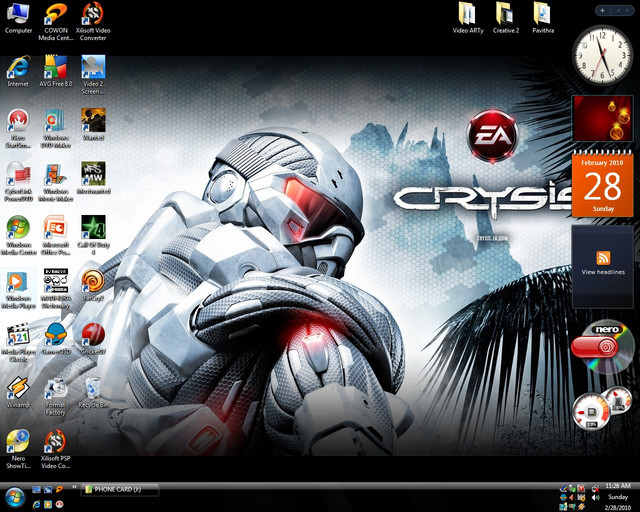The height and width of the screenshot is (512, 640).
Task: Launch the Wanted game shortcut
Action: point(93,125)
